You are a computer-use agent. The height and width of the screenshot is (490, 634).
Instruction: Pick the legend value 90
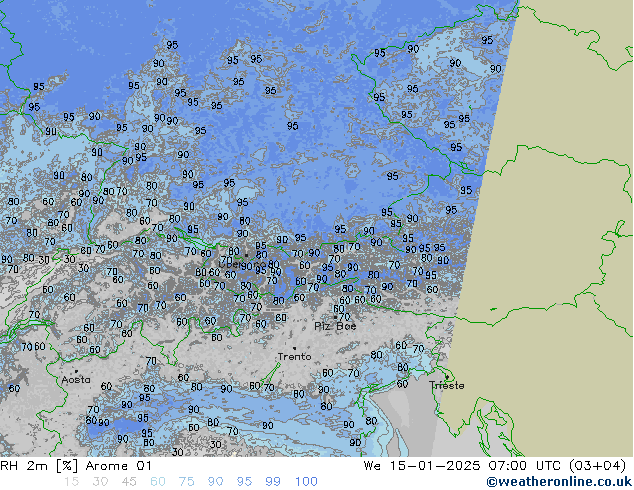click(x=215, y=482)
